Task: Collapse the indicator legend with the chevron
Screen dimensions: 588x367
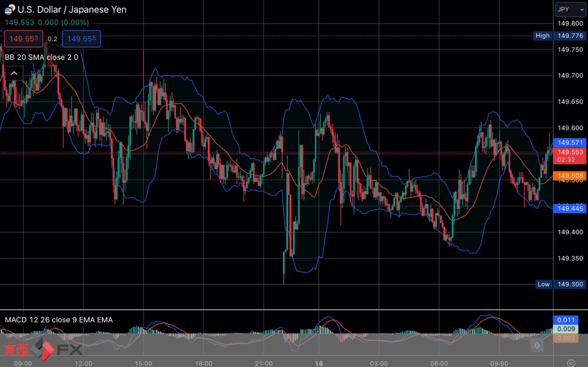Action: tap(14, 73)
